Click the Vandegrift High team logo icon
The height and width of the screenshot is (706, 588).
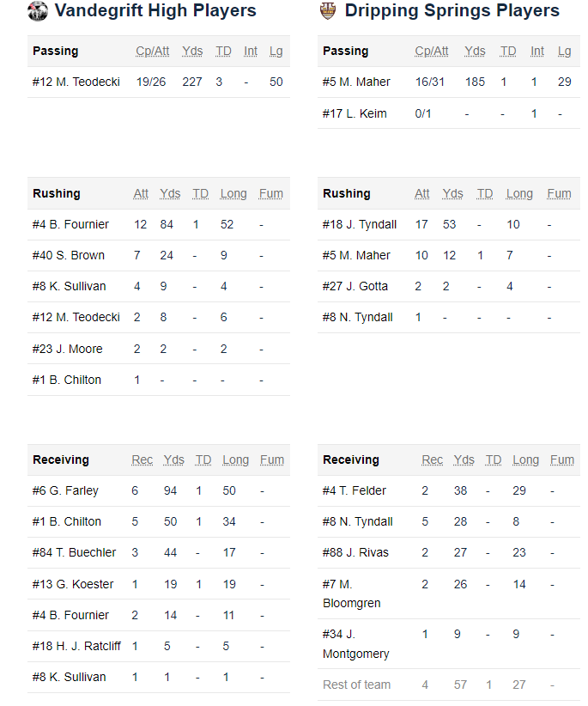pyautogui.click(x=38, y=11)
